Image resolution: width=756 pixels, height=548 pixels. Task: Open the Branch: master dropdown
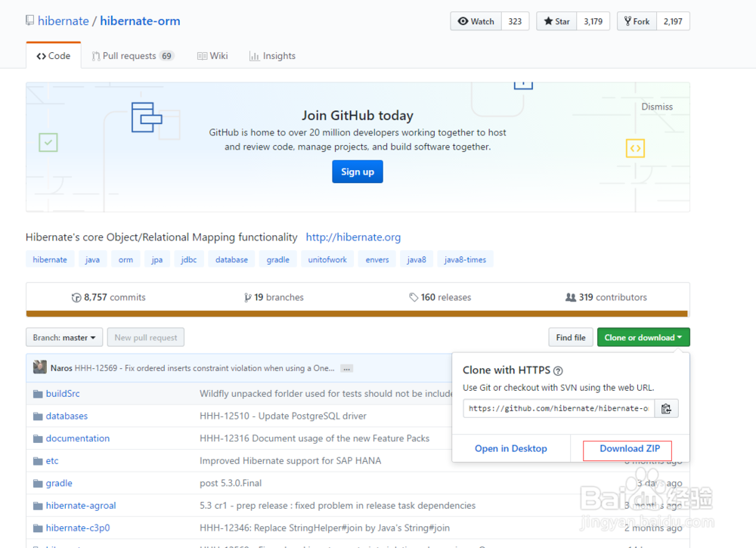[64, 337]
